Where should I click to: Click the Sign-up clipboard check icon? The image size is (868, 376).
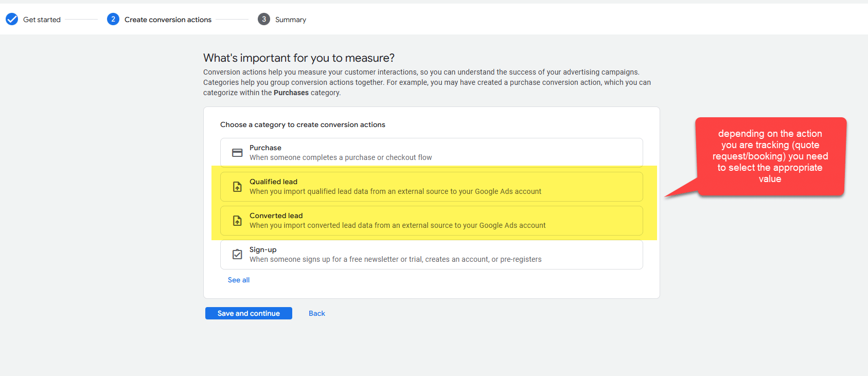pos(237,255)
